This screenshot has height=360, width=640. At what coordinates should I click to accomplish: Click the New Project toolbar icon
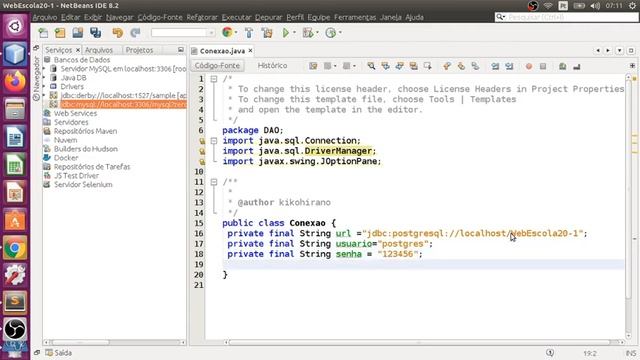[x=60, y=33]
